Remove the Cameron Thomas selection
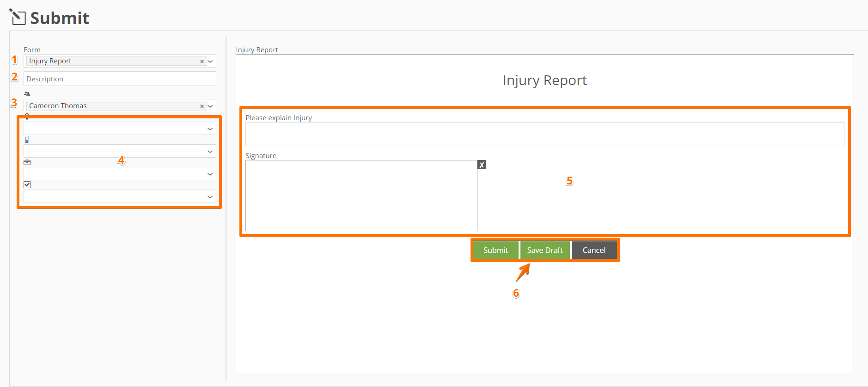868x387 pixels. tap(202, 106)
